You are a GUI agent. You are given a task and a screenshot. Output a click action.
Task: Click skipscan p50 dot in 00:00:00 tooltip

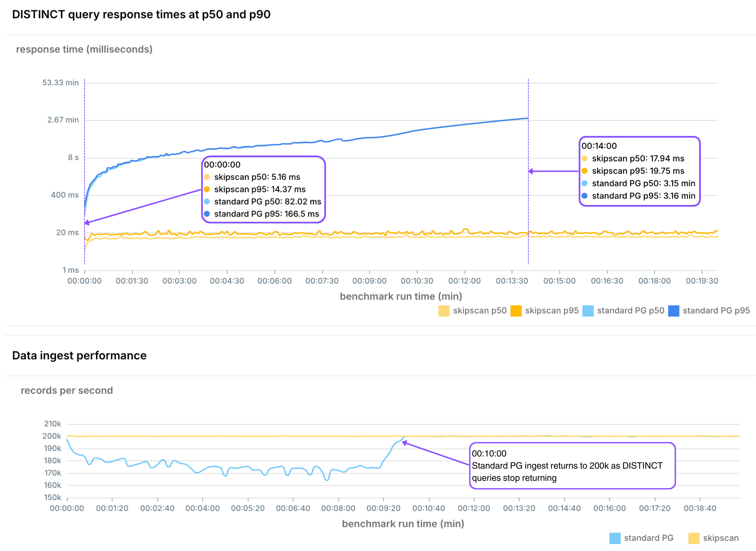click(207, 177)
